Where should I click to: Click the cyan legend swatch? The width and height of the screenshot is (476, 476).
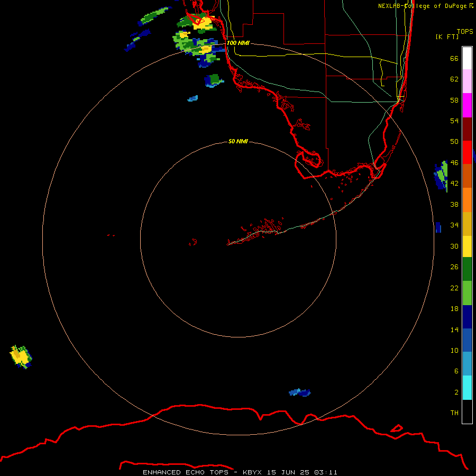(467, 388)
